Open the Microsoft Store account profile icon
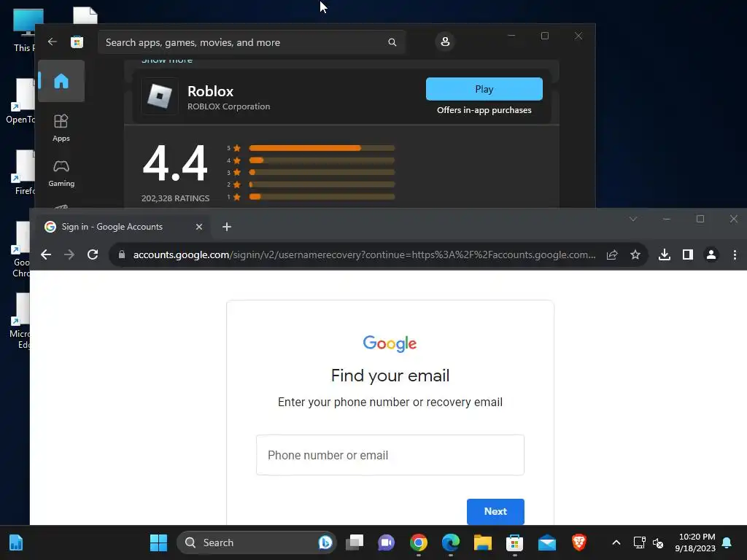 pos(445,42)
